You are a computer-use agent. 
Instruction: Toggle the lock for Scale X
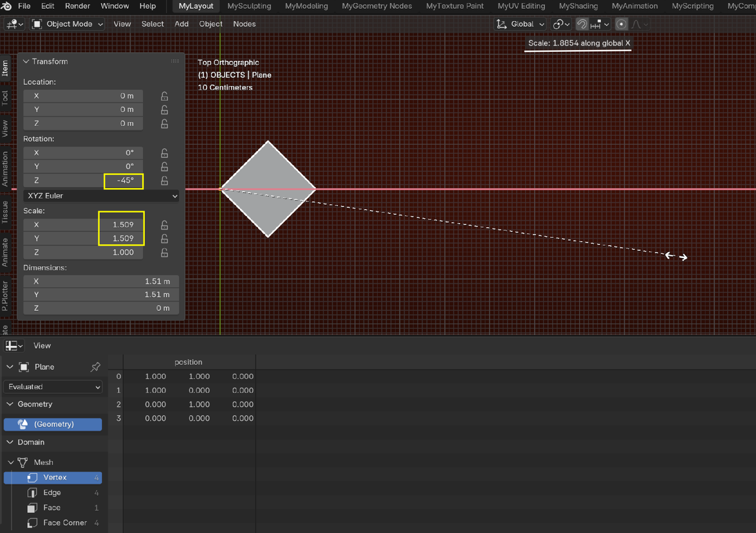pos(164,225)
